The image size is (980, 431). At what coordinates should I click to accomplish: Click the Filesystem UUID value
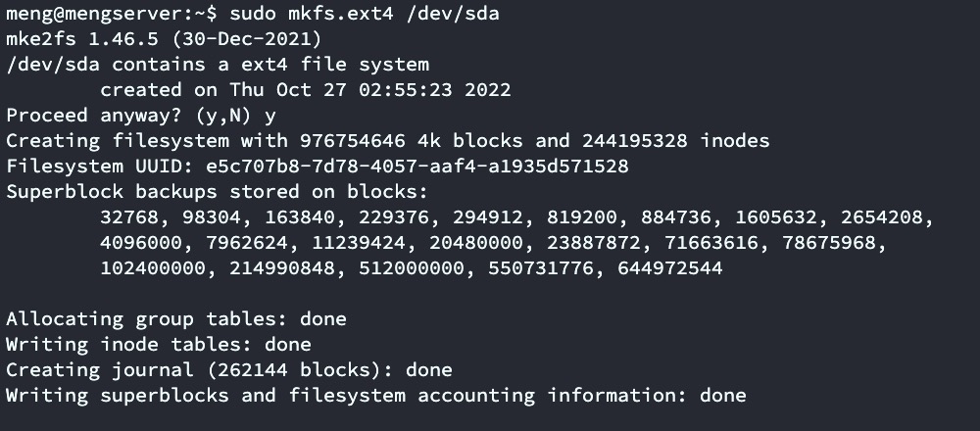coord(416,167)
